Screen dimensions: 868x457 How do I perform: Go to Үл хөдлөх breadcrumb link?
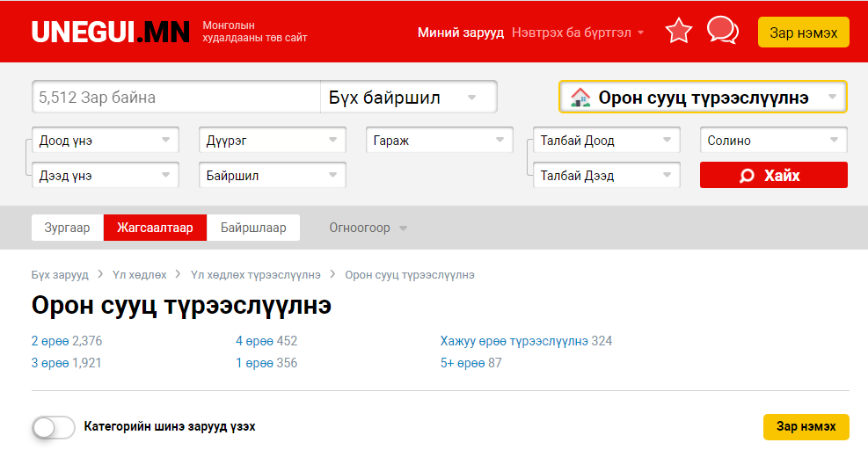[x=139, y=275]
